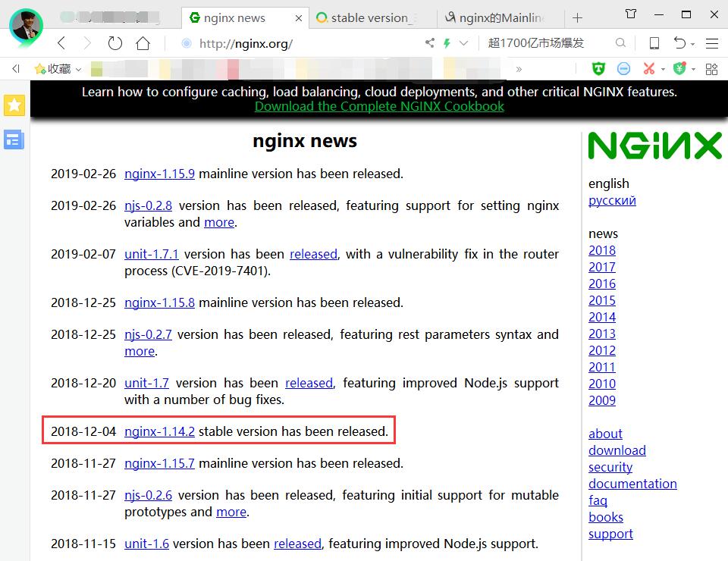The image size is (728, 561).
Task: Open the books link
Action: point(605,517)
